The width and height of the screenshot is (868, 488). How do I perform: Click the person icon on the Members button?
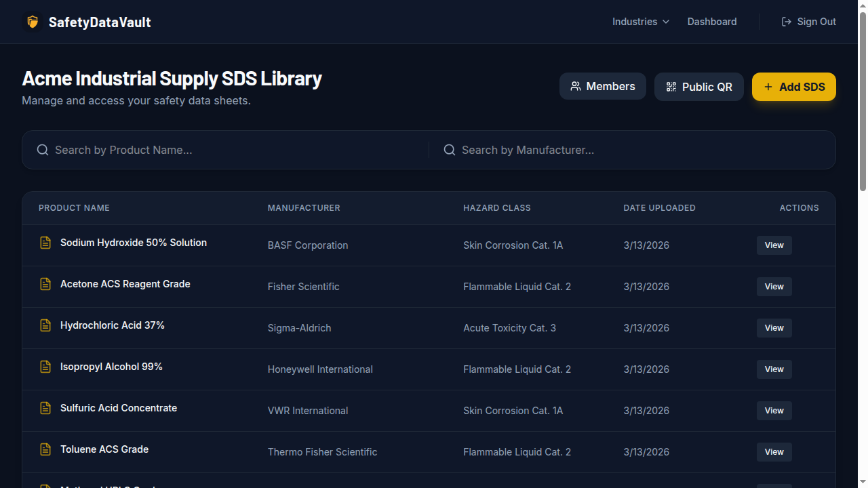[576, 86]
